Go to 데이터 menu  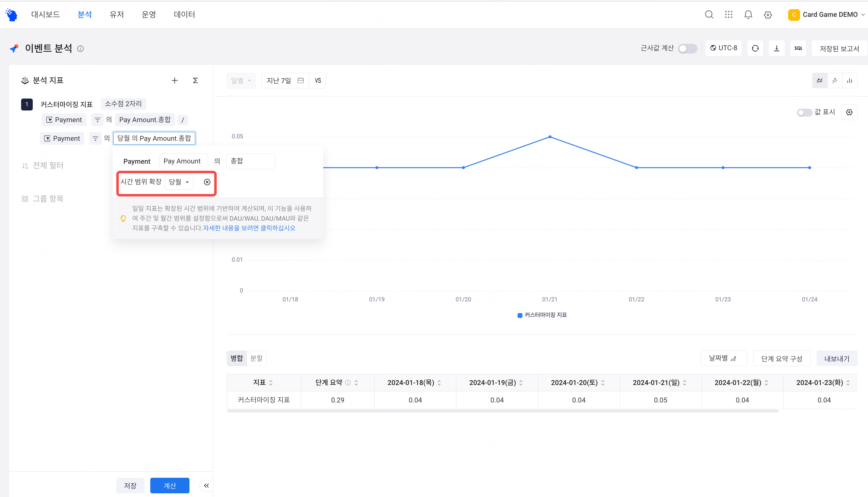click(184, 14)
